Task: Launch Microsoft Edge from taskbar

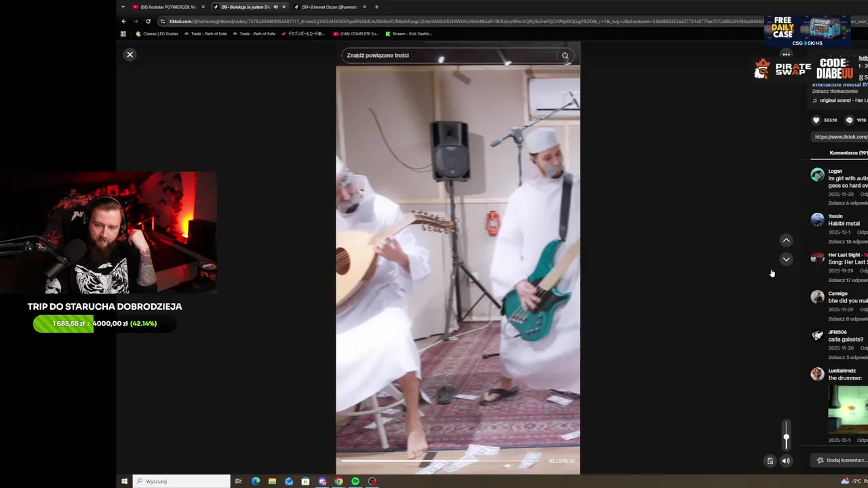Action: (256, 481)
